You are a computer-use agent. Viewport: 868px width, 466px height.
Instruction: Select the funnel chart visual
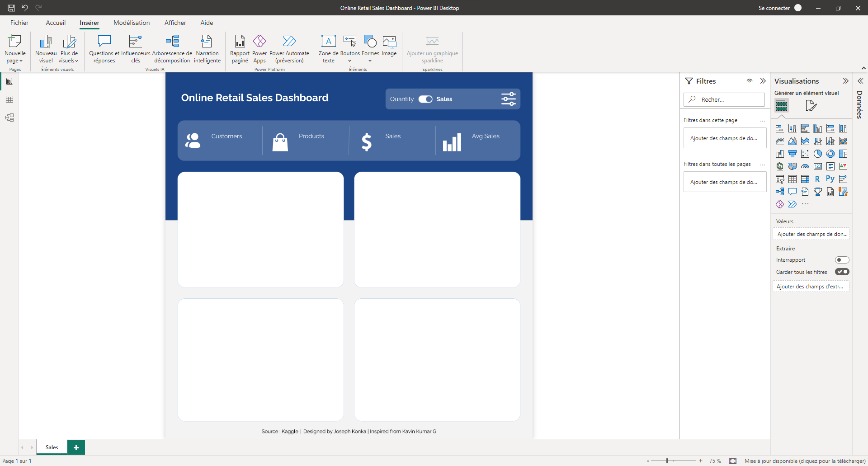click(792, 154)
